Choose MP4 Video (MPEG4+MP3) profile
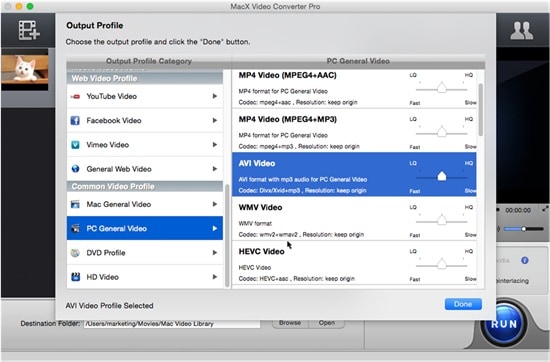This screenshot has height=362, width=550. pos(354,130)
